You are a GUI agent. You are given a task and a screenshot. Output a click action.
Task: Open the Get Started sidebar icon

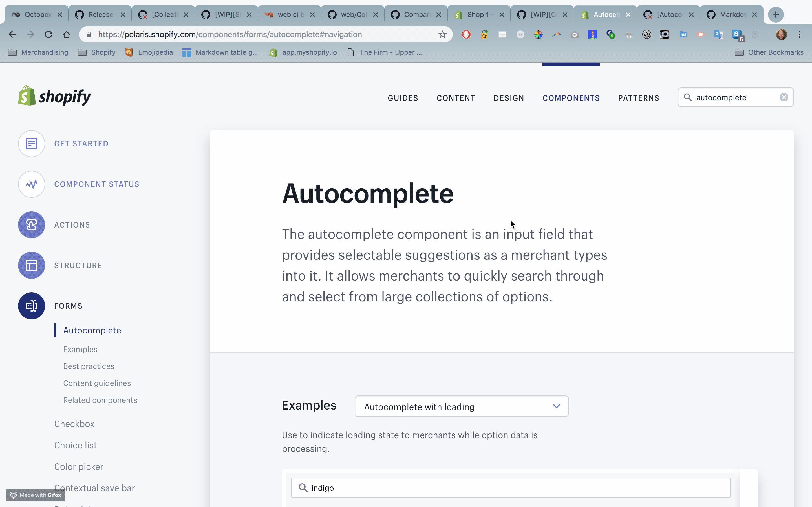(x=32, y=144)
